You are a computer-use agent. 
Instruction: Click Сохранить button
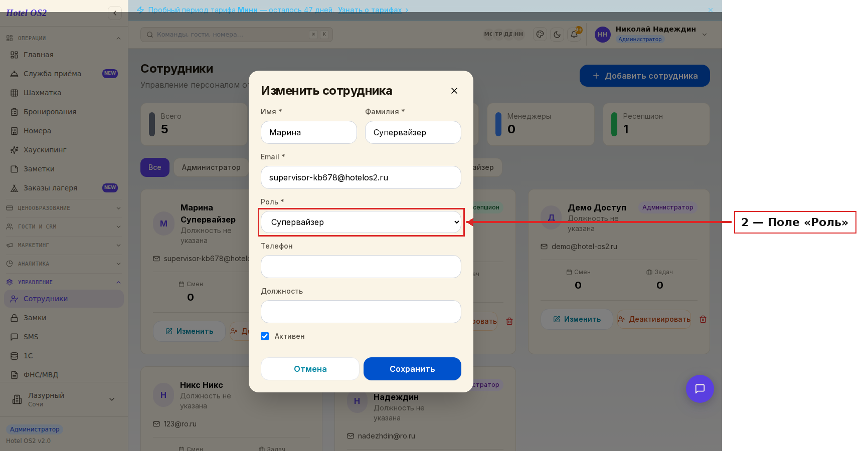pyautogui.click(x=412, y=369)
